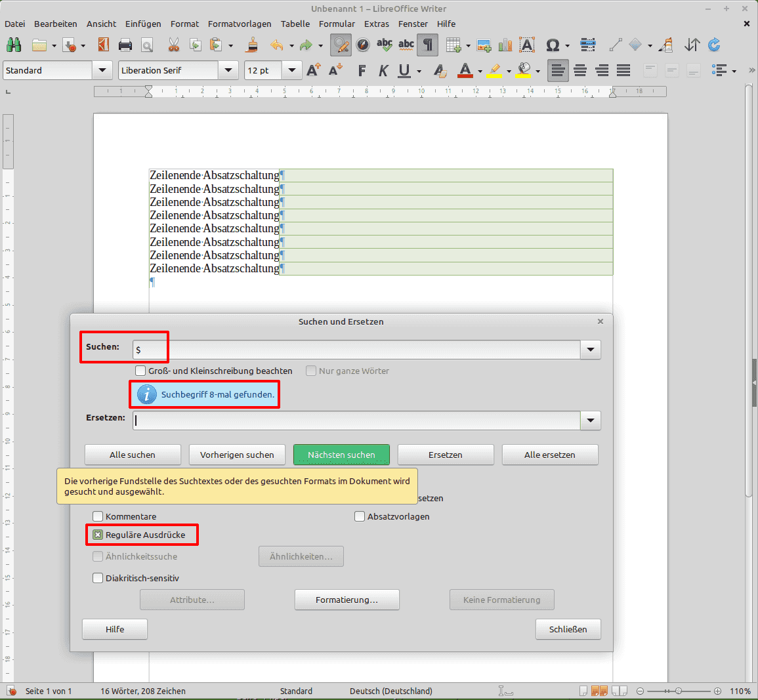
Task: Insert a table with the grid icon
Action: pos(453,45)
